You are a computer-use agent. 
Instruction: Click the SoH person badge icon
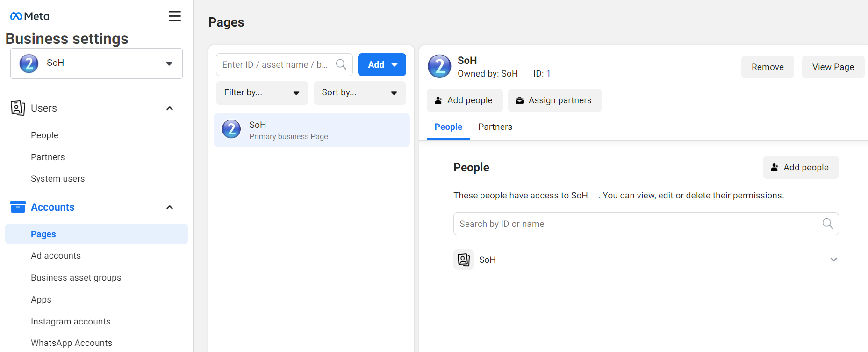(464, 260)
